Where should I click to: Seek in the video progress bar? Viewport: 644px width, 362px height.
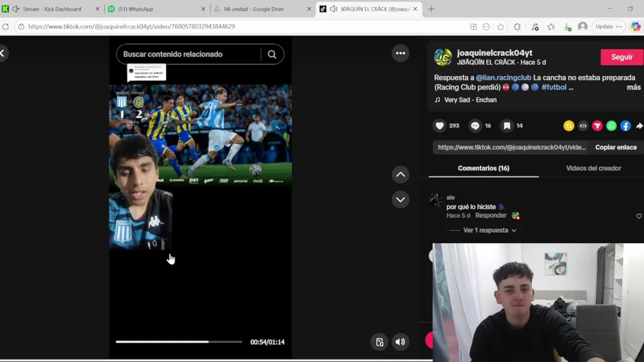(179, 342)
